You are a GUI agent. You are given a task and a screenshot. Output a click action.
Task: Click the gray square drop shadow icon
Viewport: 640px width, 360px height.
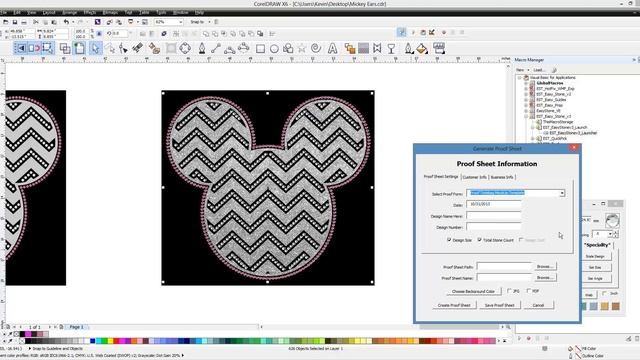363,49
